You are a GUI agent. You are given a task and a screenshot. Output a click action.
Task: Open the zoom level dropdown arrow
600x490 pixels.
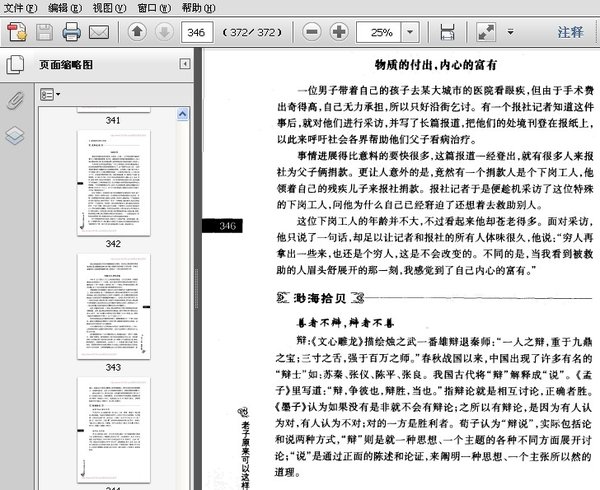410,32
